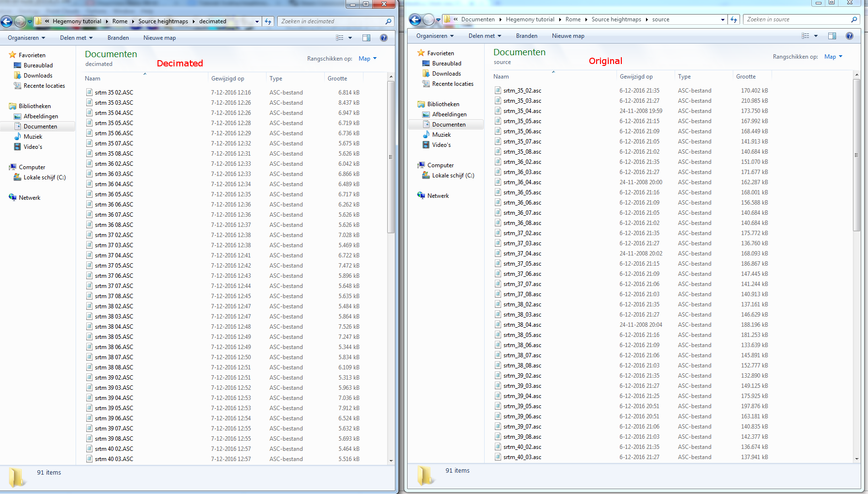The image size is (868, 494).
Task: Toggle preview pane in source window
Action: click(832, 36)
